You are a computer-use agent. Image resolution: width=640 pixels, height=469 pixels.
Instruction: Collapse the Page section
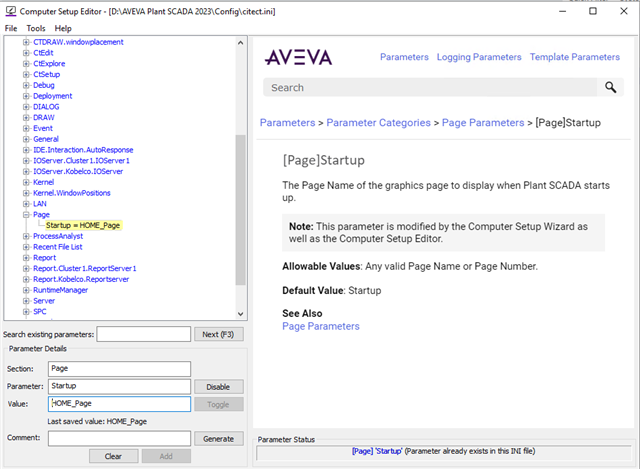[26, 215]
